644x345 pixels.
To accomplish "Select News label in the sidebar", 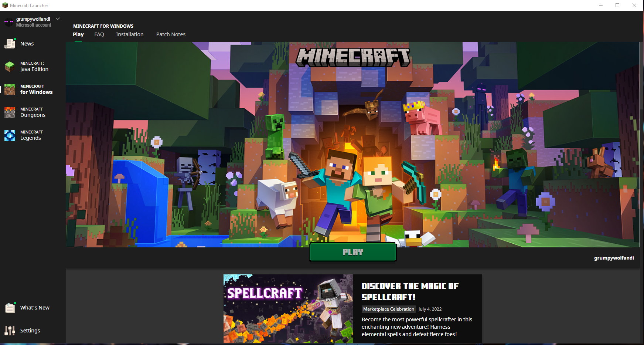I will 27,44.
